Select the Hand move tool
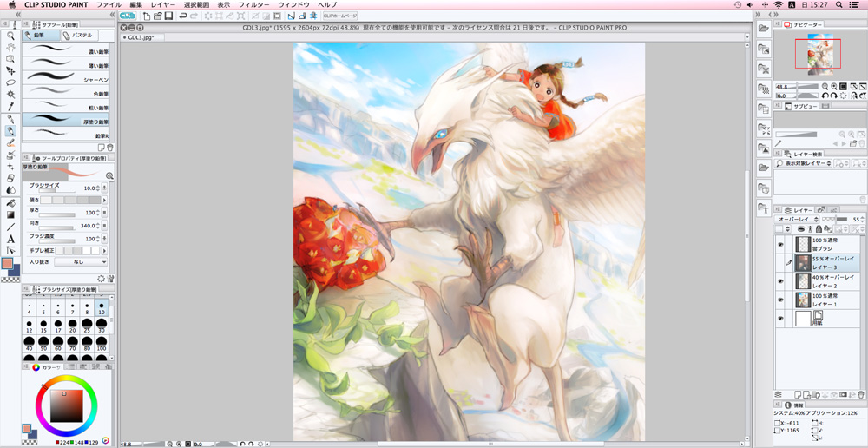 [10, 47]
